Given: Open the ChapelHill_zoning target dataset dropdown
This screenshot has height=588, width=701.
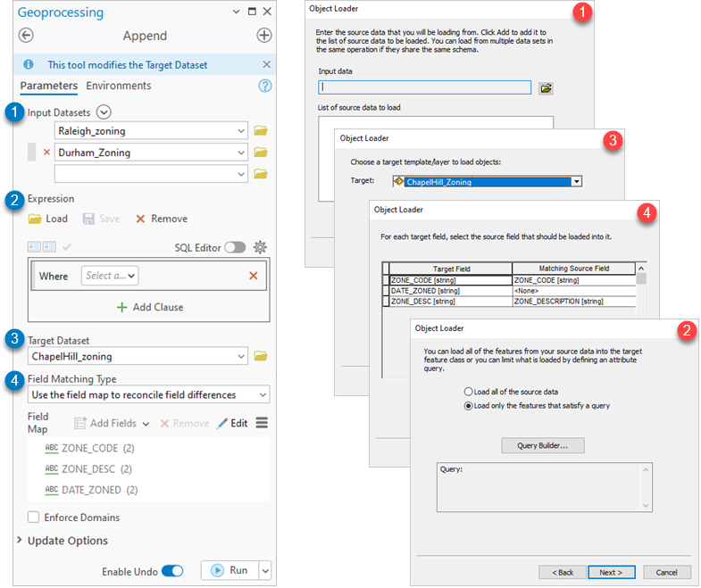Looking at the screenshot, I should point(241,357).
